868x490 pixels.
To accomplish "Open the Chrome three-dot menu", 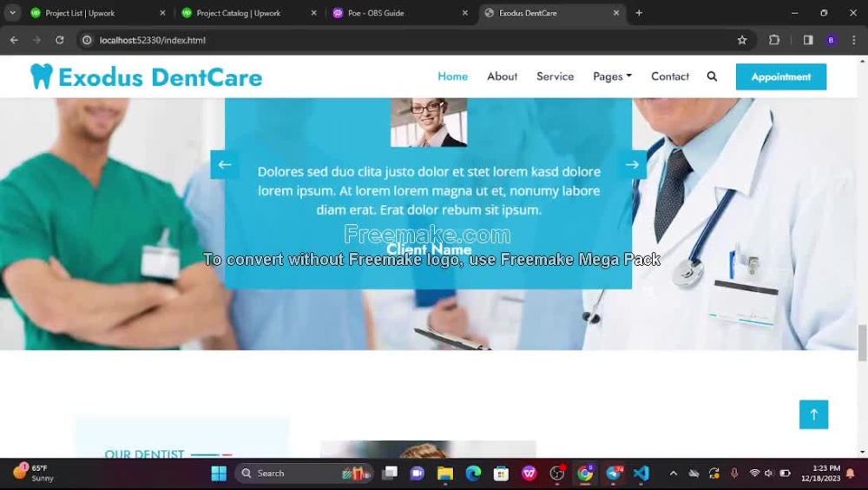I will click(x=854, y=40).
